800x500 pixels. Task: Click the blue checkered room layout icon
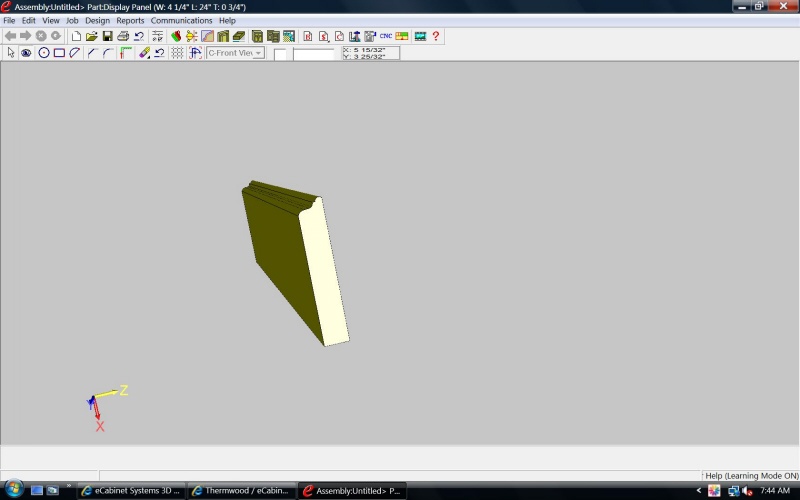point(289,36)
